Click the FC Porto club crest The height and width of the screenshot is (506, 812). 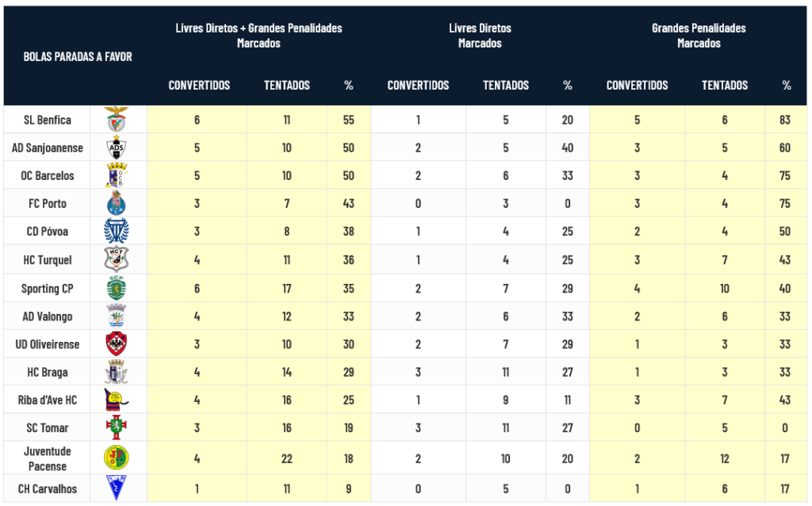(x=116, y=203)
